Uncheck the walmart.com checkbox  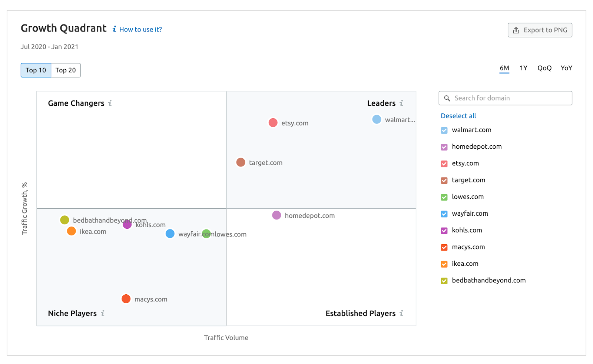(x=444, y=130)
